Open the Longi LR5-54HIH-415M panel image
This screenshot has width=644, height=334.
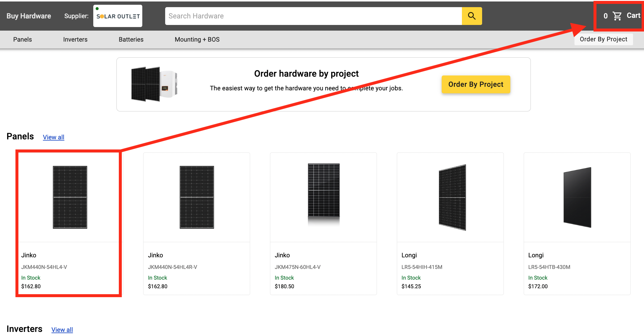pos(452,197)
